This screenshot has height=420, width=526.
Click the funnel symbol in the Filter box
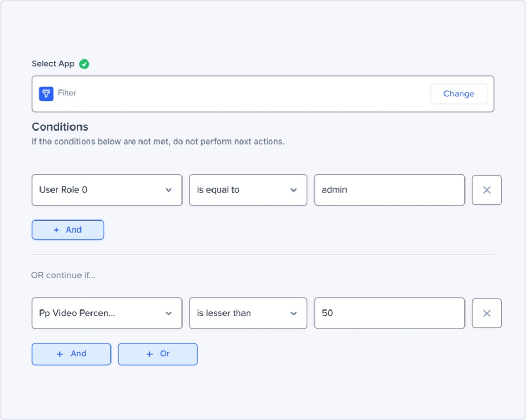pyautogui.click(x=46, y=94)
